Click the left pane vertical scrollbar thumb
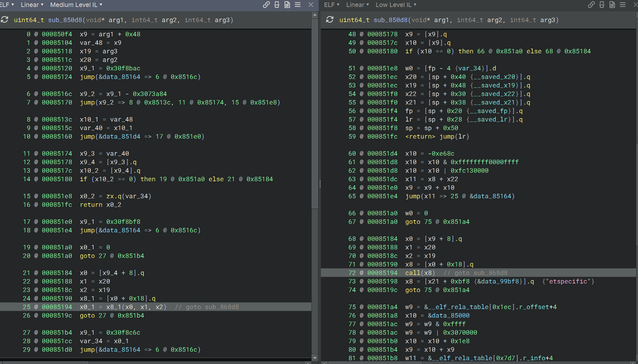The width and height of the screenshot is (638, 364). click(x=315, y=114)
